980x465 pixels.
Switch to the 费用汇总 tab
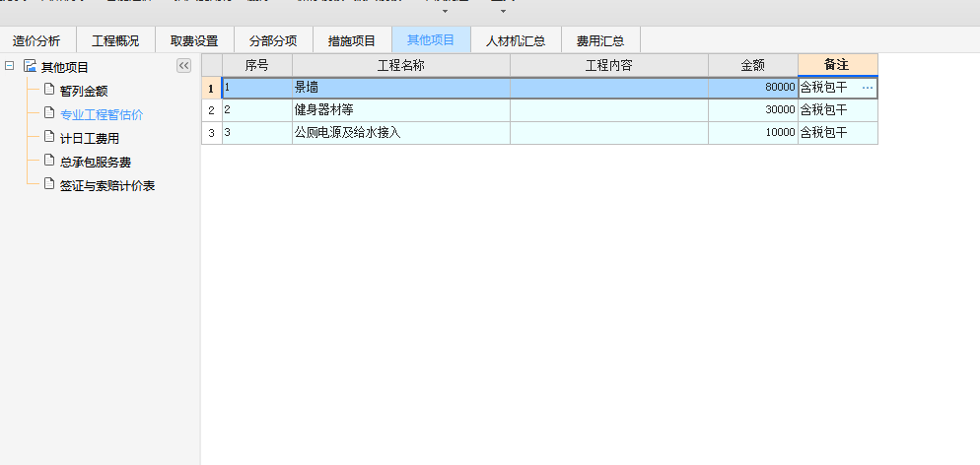click(600, 41)
